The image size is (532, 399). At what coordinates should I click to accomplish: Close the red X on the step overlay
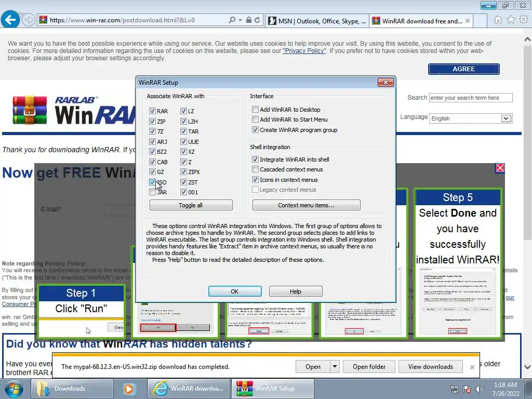tap(500, 168)
